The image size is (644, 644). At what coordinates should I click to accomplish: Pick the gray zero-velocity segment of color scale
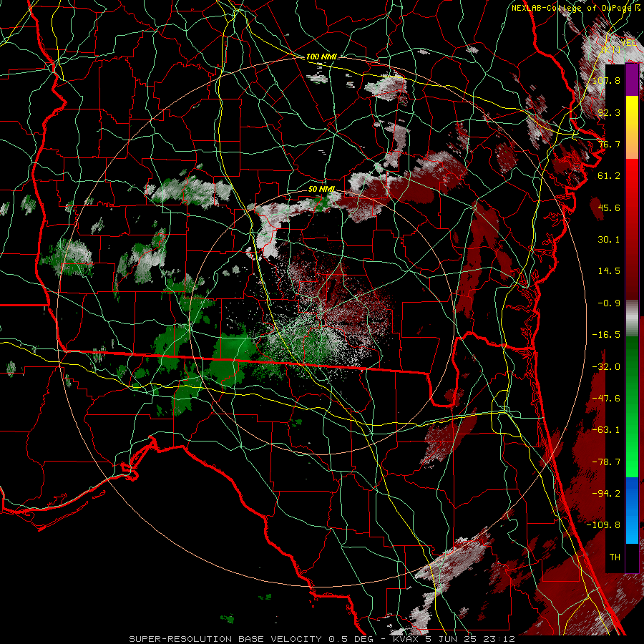[x=632, y=317]
